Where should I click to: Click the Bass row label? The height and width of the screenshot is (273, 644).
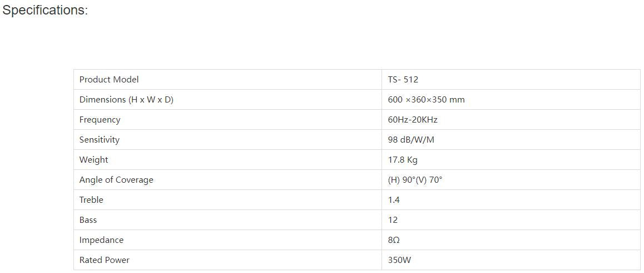click(88, 220)
